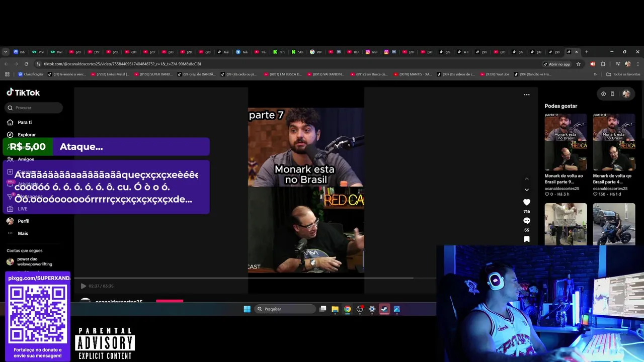The width and height of the screenshot is (644, 362).
Task: Click the 'Podes gostar' heading
Action: pyautogui.click(x=560, y=106)
